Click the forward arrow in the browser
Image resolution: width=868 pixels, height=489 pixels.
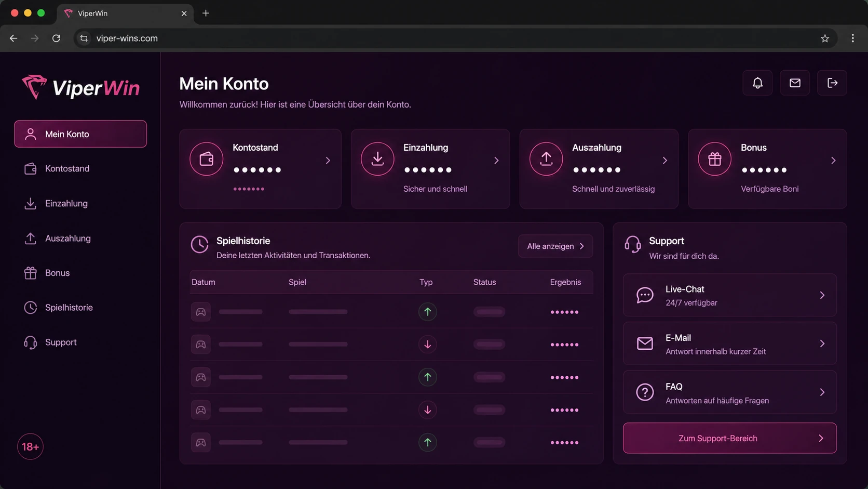pos(35,38)
